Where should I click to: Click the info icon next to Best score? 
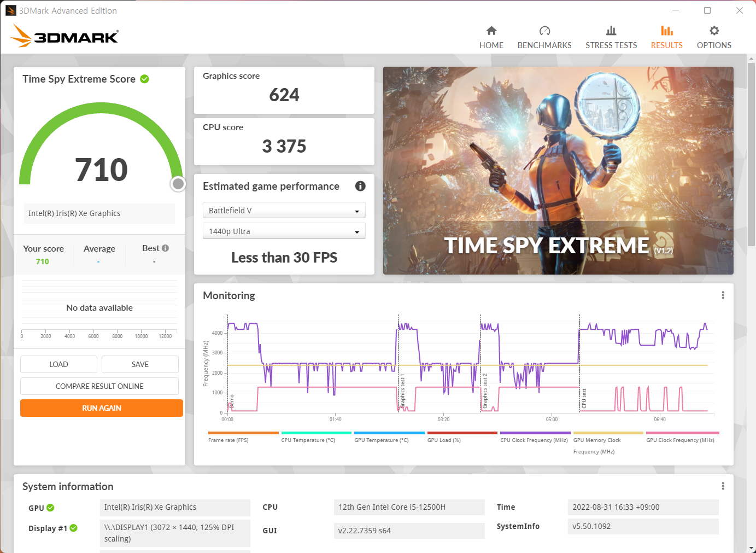click(165, 248)
